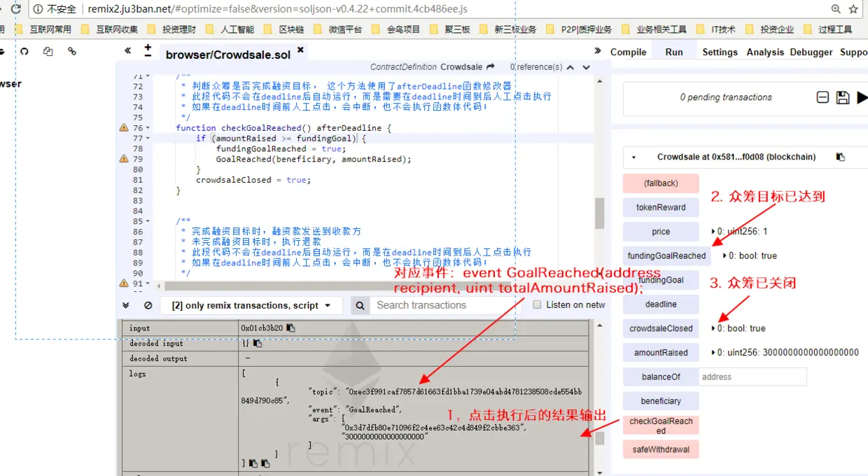
Task: Close the browser/Crowdsale.sol tab
Action: [x=300, y=50]
